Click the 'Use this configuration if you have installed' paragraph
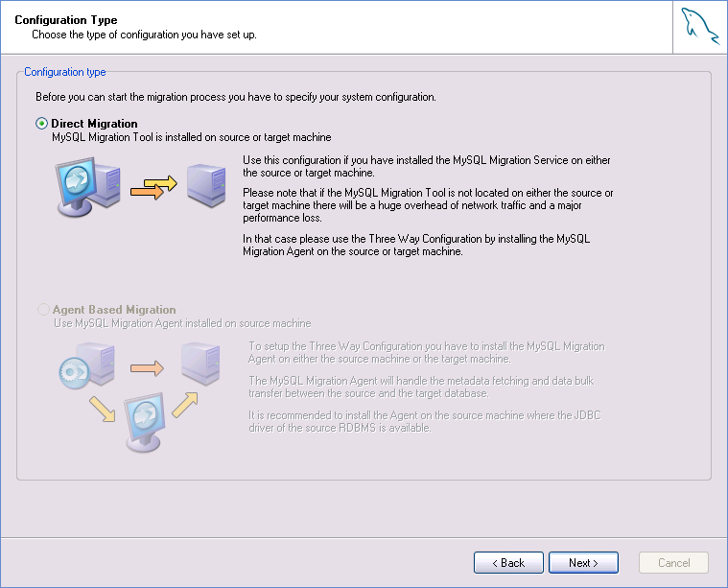Screen dimensions: 728x588 point(427,166)
